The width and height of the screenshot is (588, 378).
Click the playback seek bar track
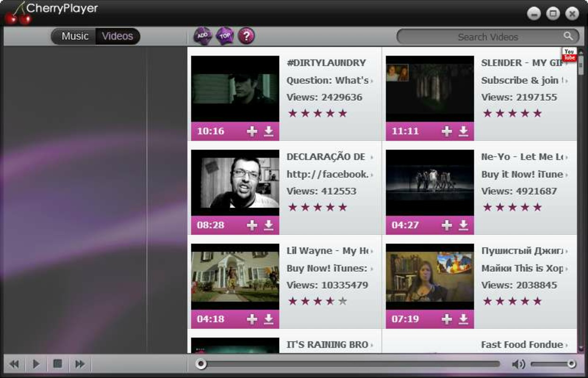[x=348, y=364]
